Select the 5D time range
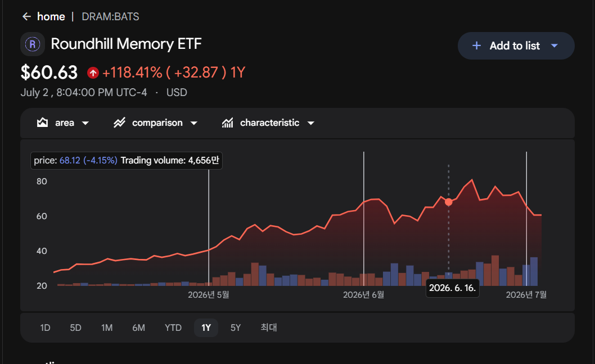Viewport: 595px width, 364px height. click(x=75, y=327)
